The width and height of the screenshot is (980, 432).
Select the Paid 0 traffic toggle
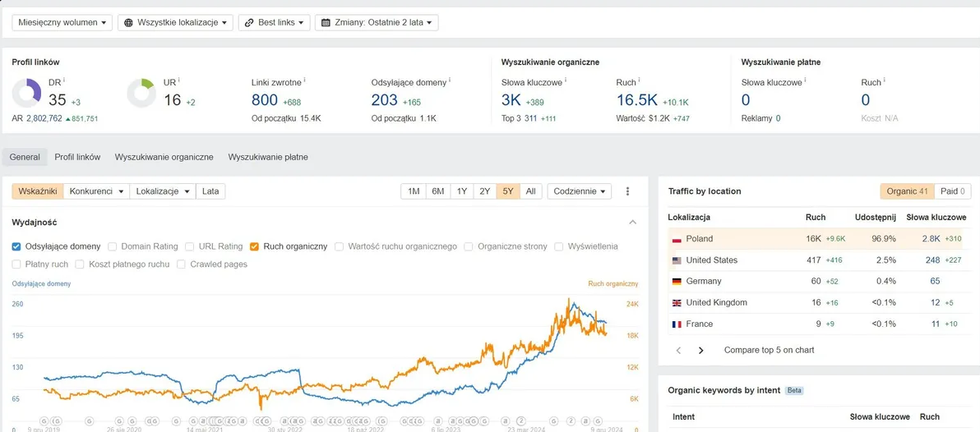[953, 191]
